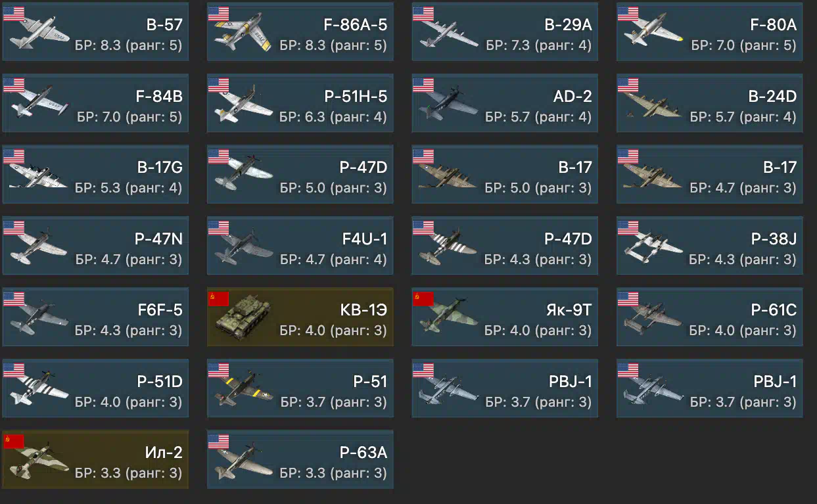Open the B-29A bomber card
This screenshot has width=817, height=504.
[x=505, y=32]
